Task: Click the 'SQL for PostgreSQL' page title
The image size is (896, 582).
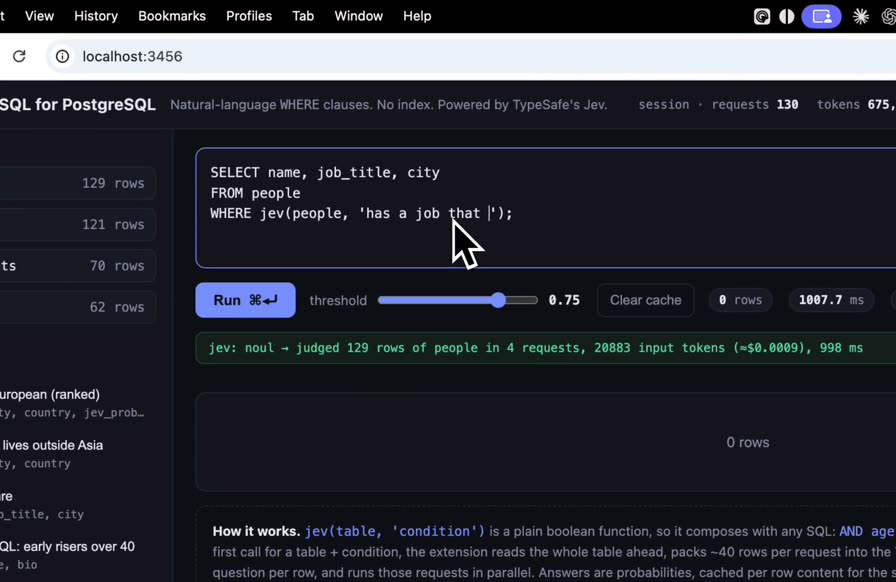Action: coord(78,105)
